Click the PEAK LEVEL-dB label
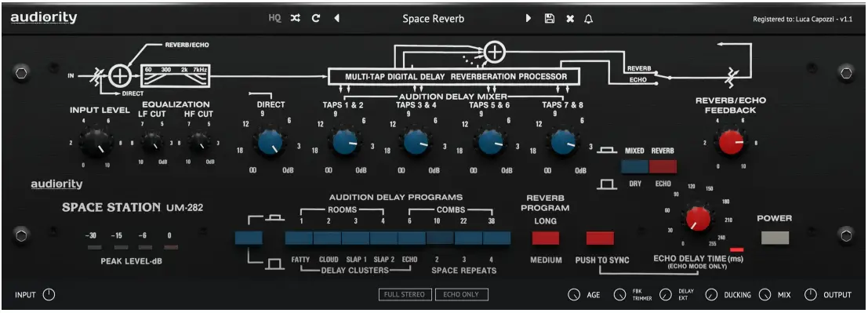This screenshot has height=313, width=868. [x=133, y=260]
